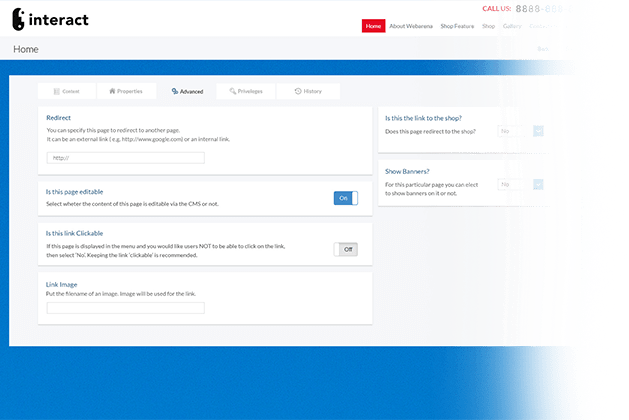The height and width of the screenshot is (420, 629).
Task: Switch to the Advanced tab
Action: 187,91
